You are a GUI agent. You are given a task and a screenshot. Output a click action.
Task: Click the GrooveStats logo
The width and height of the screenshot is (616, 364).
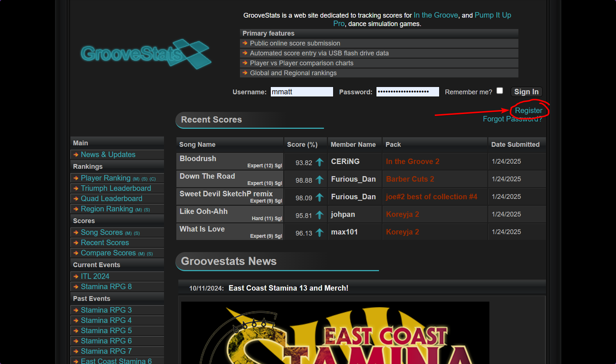146,54
